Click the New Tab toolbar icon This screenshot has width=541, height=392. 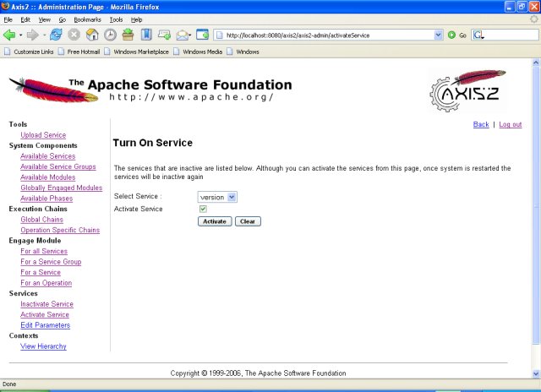pos(202,35)
